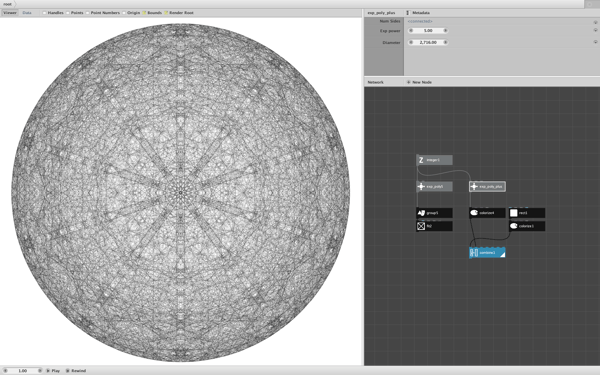The height and width of the screenshot is (375, 600).
Task: Select the exp_poly_plus node in the network
Action: 487,186
